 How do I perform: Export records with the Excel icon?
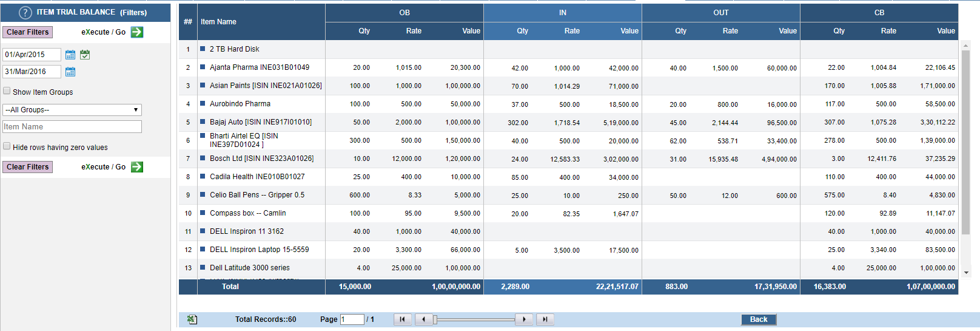tap(192, 319)
